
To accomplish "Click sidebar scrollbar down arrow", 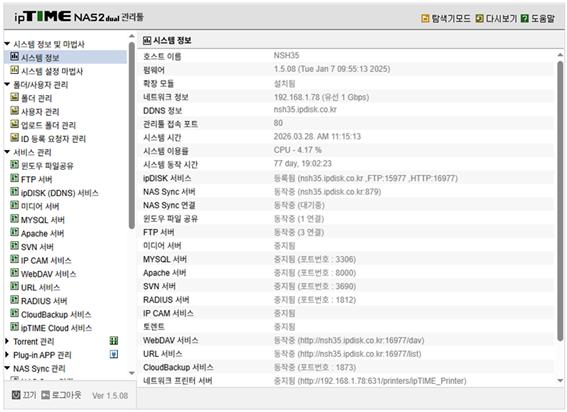I will (132, 373).
